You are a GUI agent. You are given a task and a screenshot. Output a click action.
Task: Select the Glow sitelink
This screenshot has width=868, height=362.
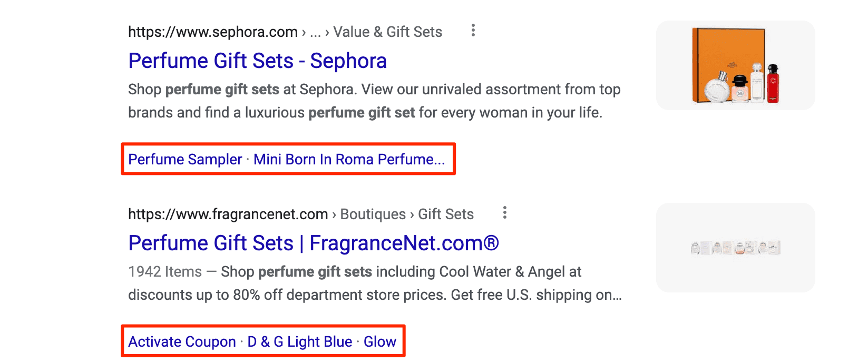(380, 341)
